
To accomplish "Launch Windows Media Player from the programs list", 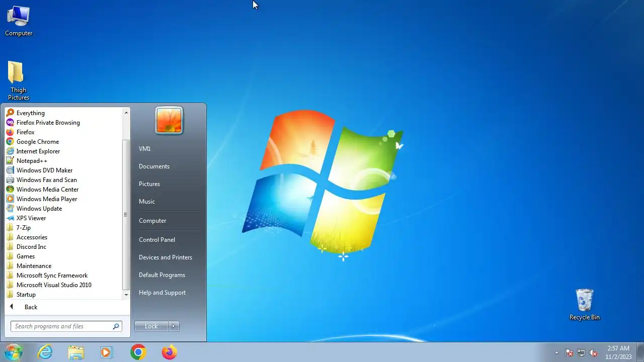I will [x=47, y=199].
